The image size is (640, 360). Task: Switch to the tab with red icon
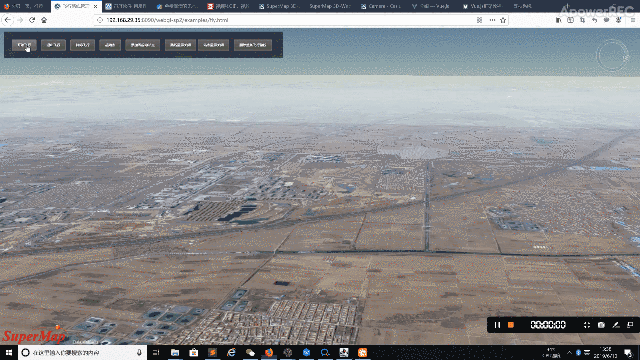(x=229, y=6)
